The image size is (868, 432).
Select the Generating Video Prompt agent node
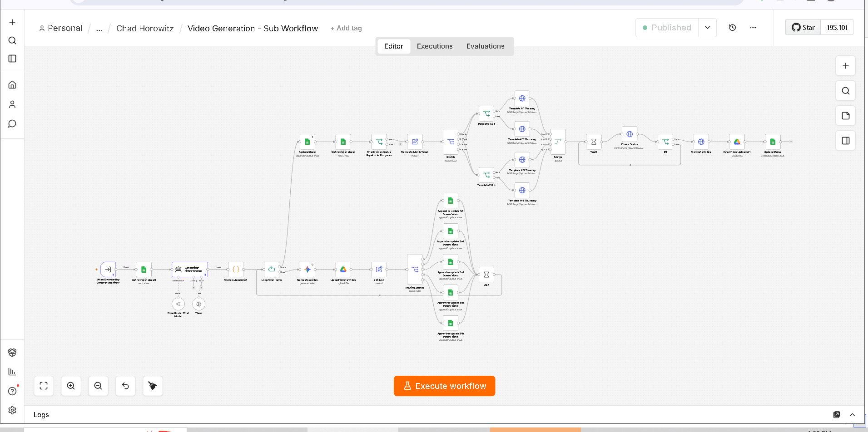[190, 270]
